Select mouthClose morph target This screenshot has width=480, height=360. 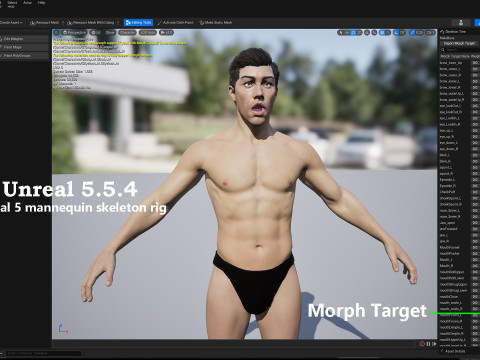[x=449, y=297]
